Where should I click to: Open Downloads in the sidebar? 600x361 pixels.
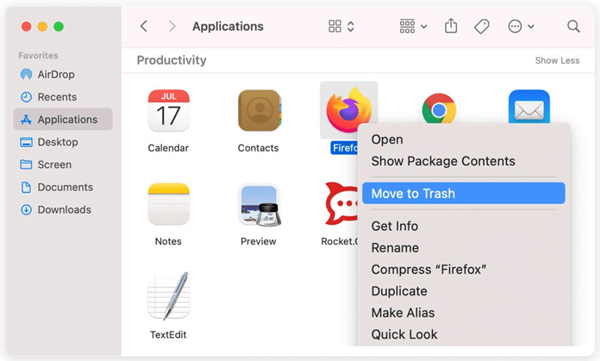point(63,210)
